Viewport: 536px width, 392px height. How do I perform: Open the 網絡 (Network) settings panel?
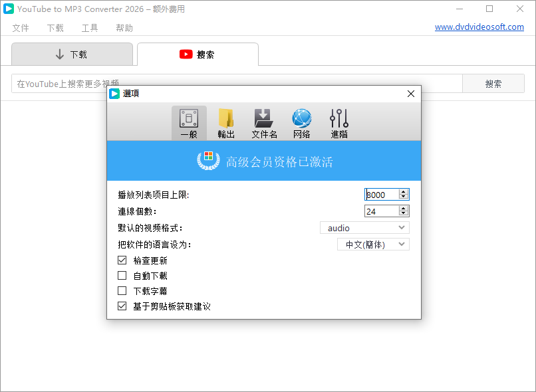[x=301, y=122]
